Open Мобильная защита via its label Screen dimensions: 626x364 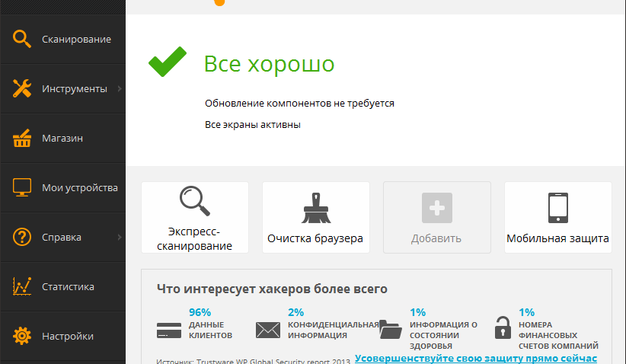pyautogui.click(x=557, y=238)
